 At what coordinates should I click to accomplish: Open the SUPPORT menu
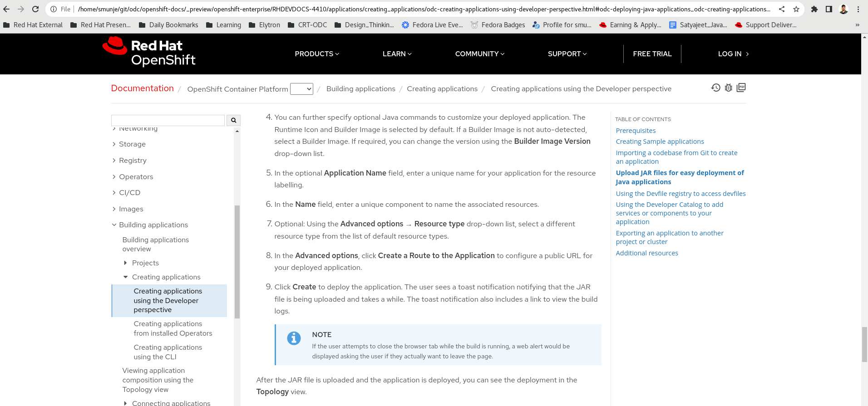[x=567, y=54]
